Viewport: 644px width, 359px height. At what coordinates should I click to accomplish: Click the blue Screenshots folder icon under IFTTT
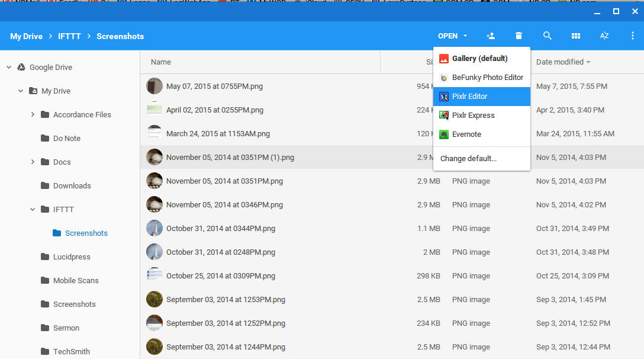tap(57, 233)
